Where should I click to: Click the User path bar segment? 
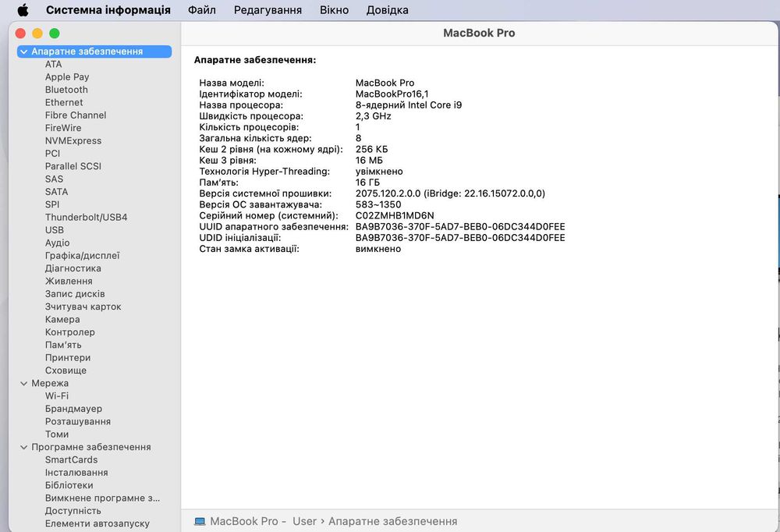[304, 521]
